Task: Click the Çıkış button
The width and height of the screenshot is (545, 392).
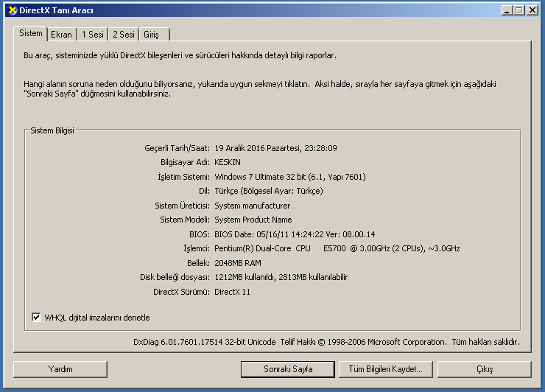Action: pyautogui.click(x=485, y=369)
